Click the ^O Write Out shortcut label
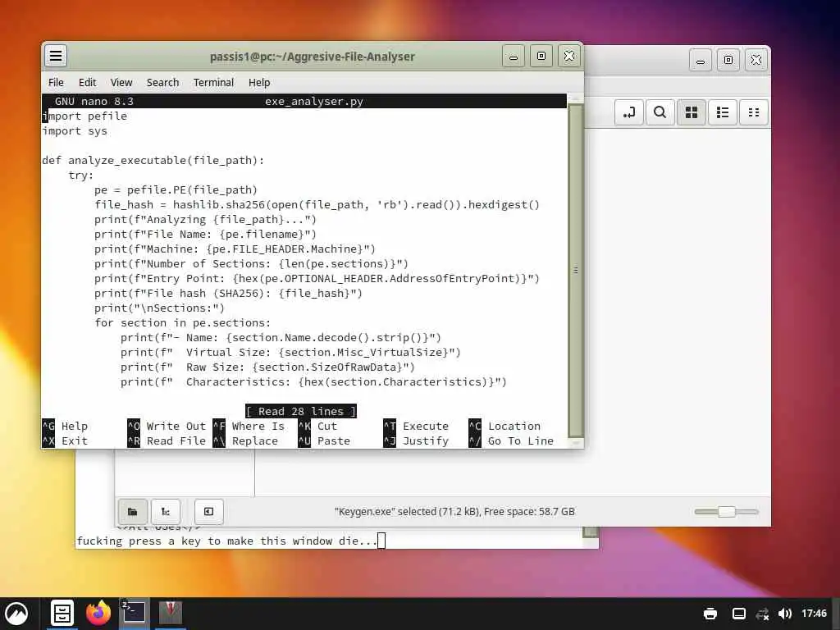The image size is (840, 630). (167, 427)
